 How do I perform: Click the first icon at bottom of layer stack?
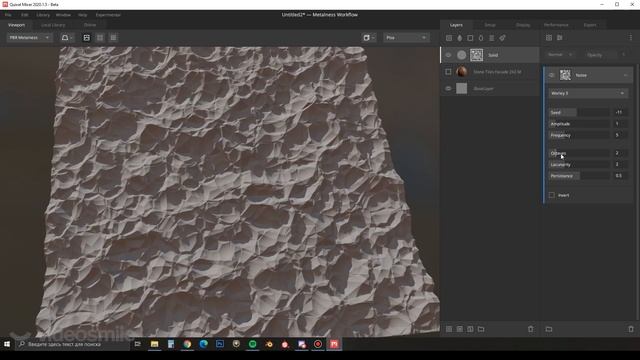tap(449, 329)
